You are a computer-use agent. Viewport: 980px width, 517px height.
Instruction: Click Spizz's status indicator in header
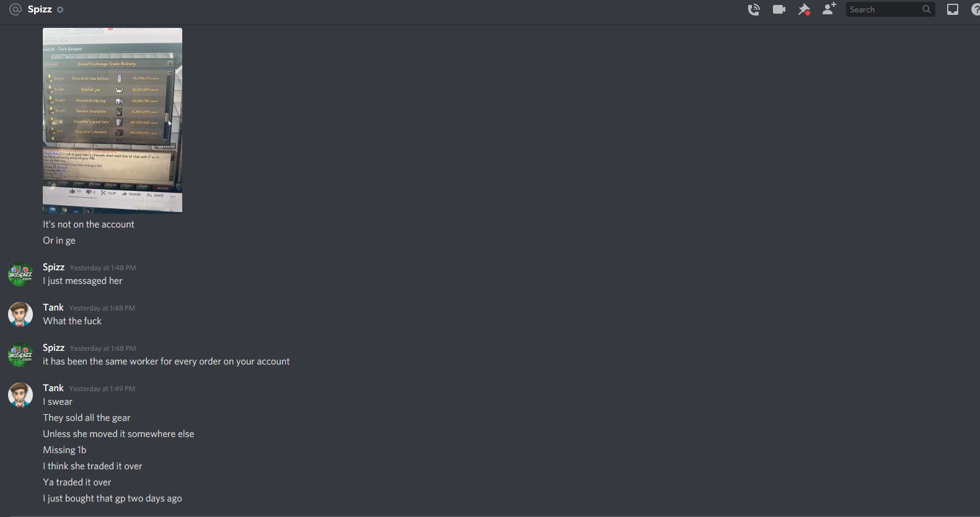[60, 9]
